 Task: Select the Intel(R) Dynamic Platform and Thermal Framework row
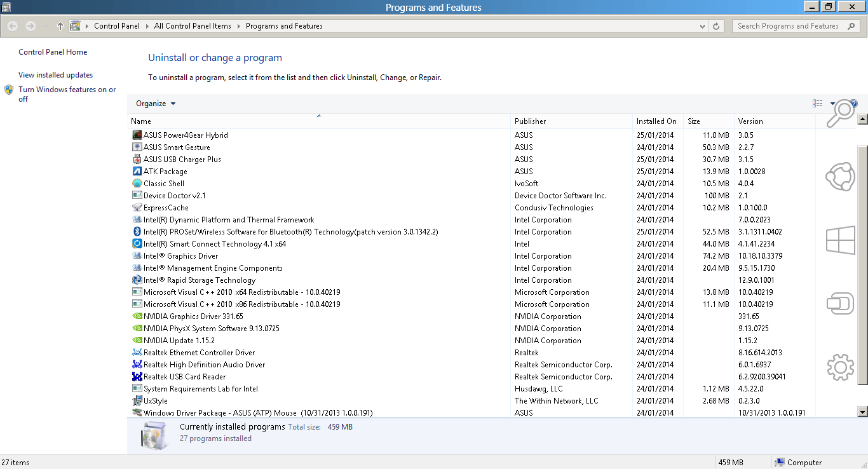pyautogui.click(x=471, y=220)
